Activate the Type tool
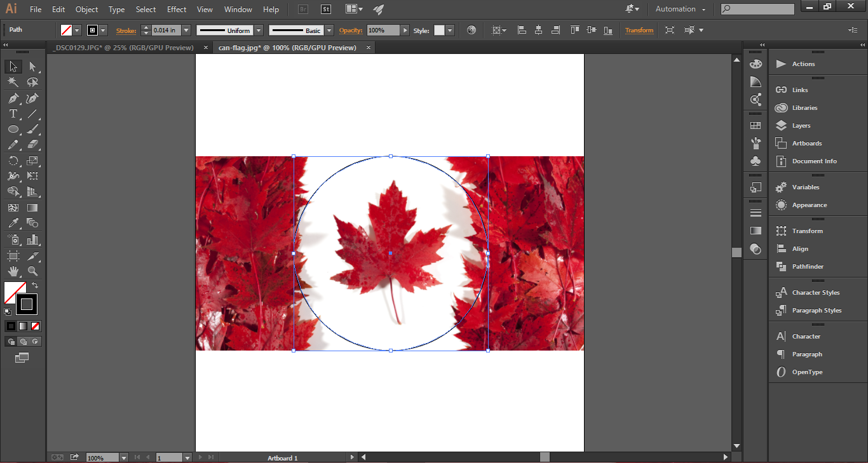868x463 pixels. pos(12,114)
